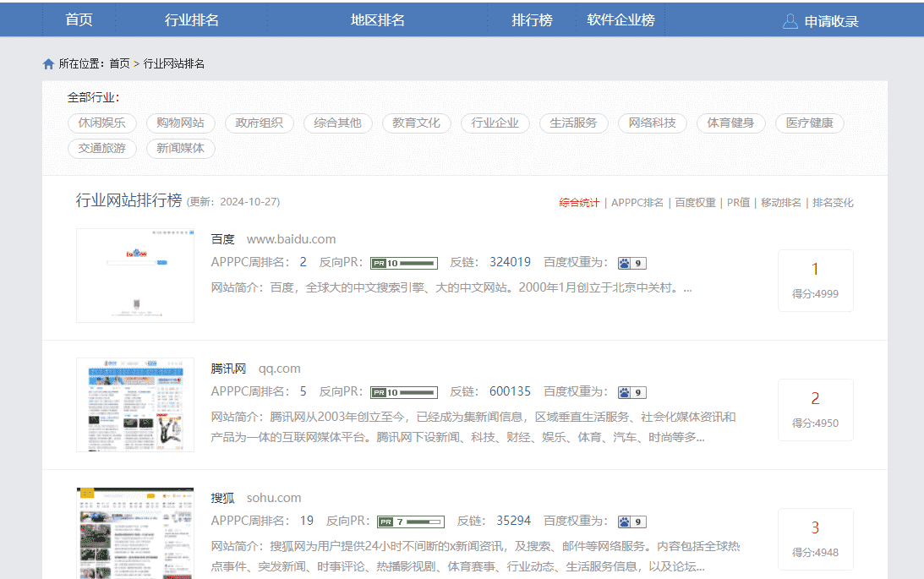Select the 排名变化 sort tab
Image resolution: width=924 pixels, height=579 pixels.
pyautogui.click(x=833, y=203)
